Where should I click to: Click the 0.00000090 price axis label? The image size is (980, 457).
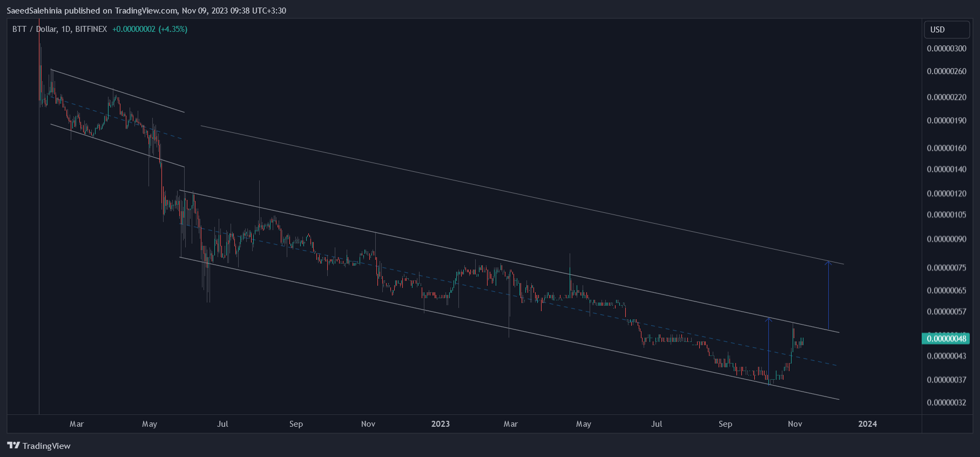click(x=947, y=239)
